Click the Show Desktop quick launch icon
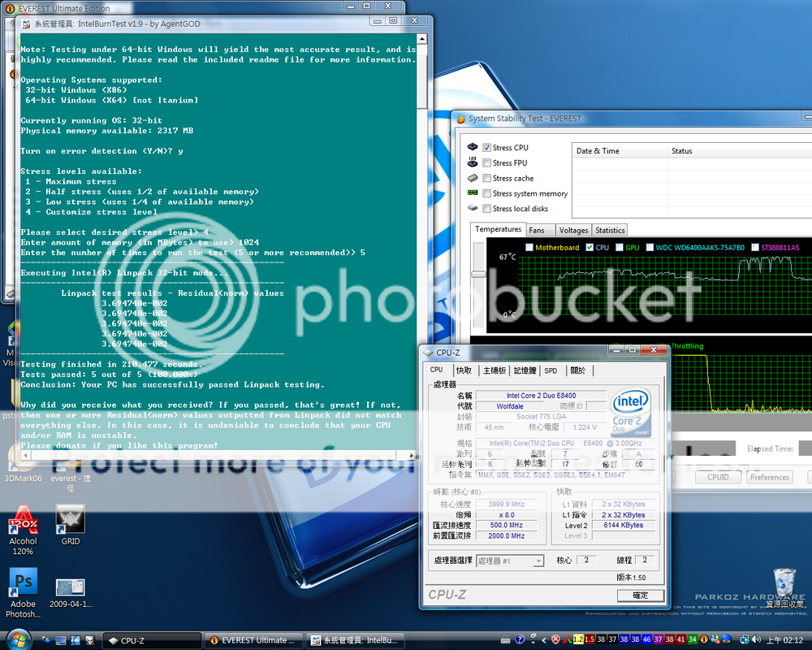Image resolution: width=812 pixels, height=650 pixels. pos(61,641)
